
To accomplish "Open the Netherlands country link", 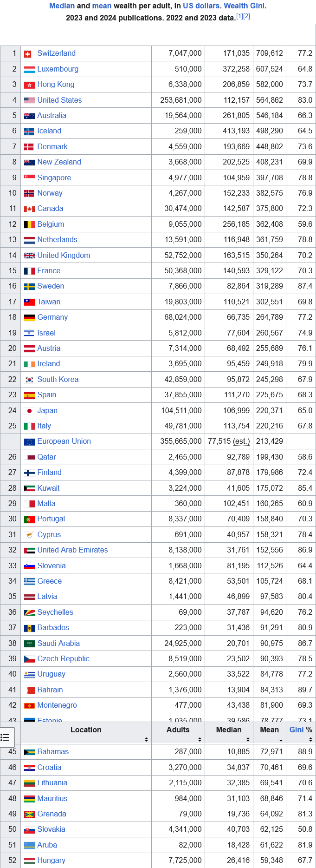I will coord(57,239).
